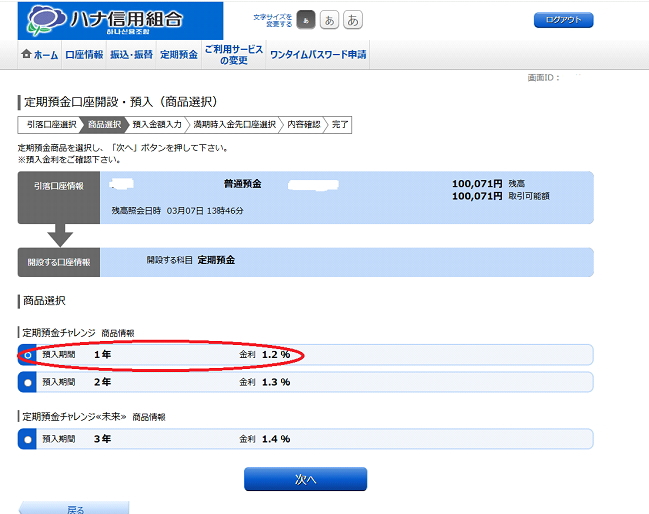Select the medium font size あ button
Viewport: 649px width, 514px height.
(330, 20)
